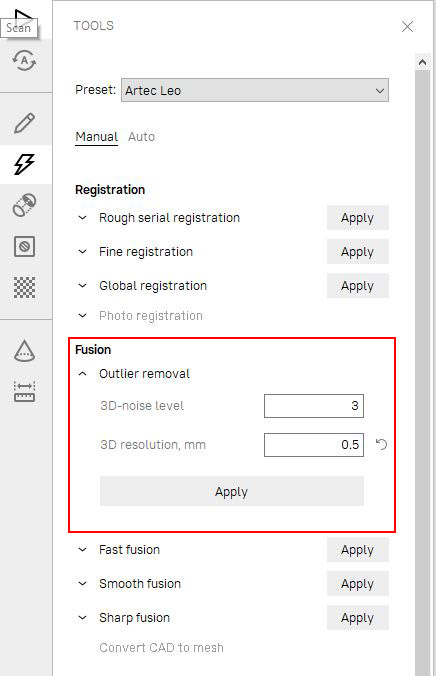Open the Fix holes sidebar icon
The height and width of the screenshot is (676, 436).
[24, 205]
